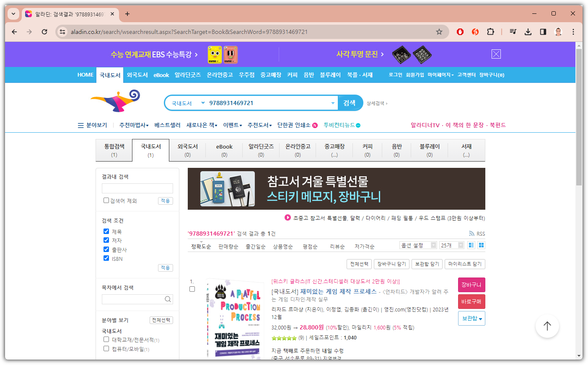This screenshot has width=588, height=365.
Task: Click the 결과내 검색 input field
Action: point(137,188)
